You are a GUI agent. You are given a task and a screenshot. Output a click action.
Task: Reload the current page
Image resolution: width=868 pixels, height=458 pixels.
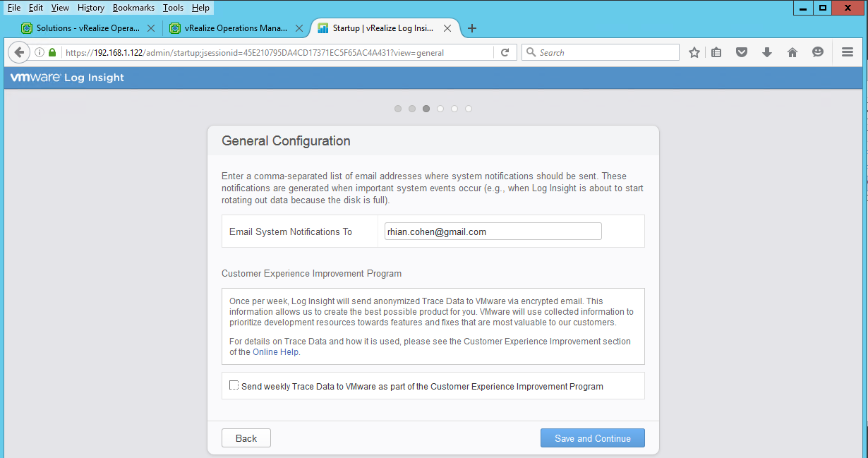505,52
